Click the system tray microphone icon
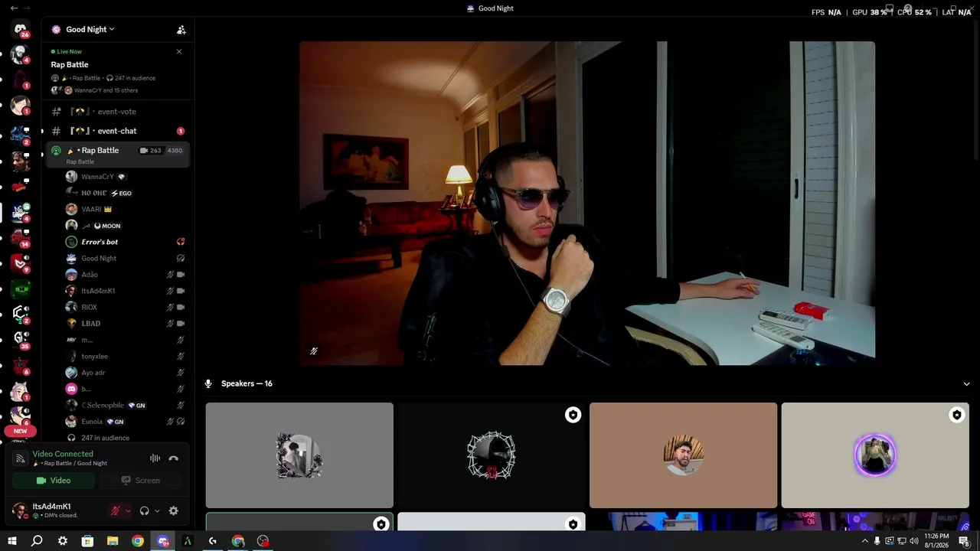Image resolution: width=980 pixels, height=551 pixels. pos(877,541)
